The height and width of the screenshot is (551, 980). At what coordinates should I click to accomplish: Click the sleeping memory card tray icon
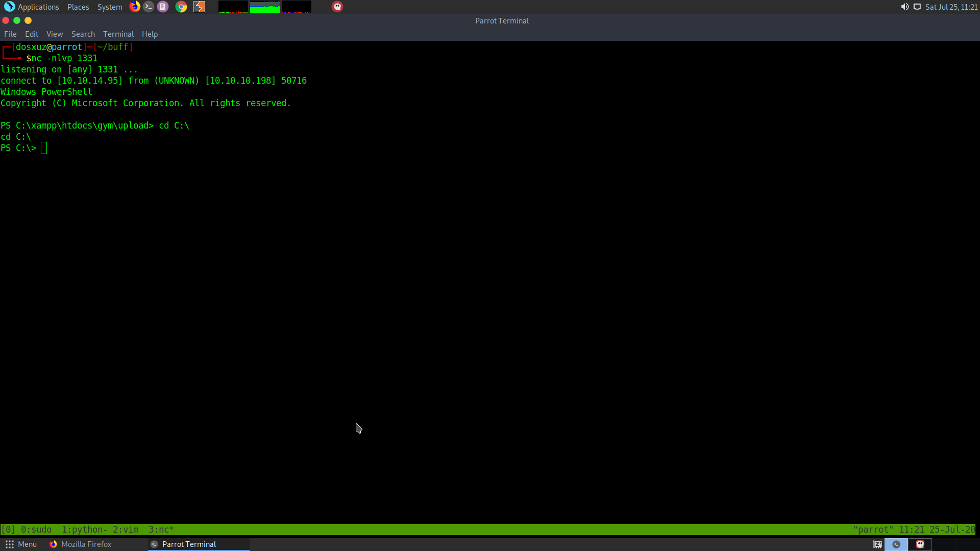point(877,544)
